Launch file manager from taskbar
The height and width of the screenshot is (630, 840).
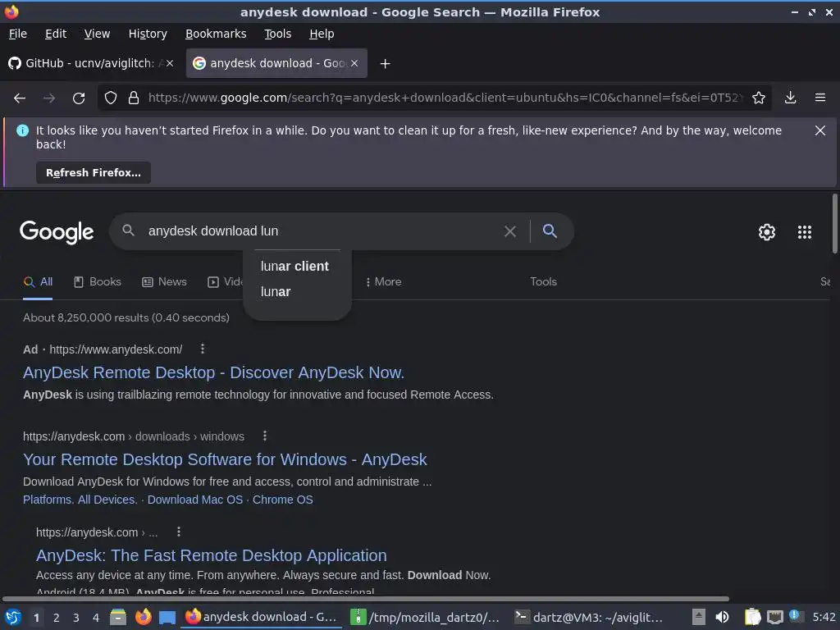118,617
